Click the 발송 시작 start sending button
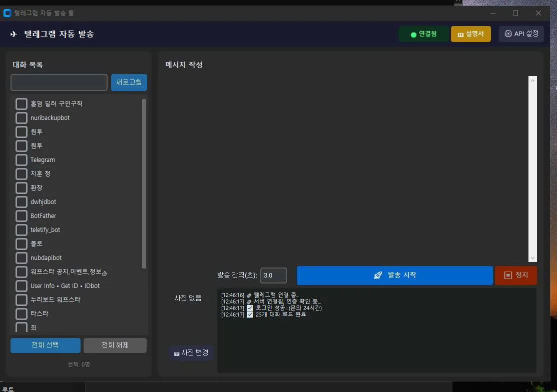The image size is (557, 392). (395, 275)
